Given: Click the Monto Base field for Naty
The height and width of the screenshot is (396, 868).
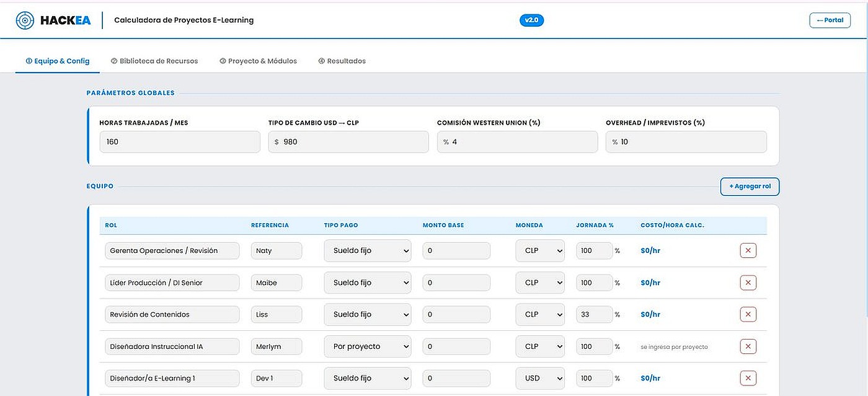Looking at the screenshot, I should tap(456, 250).
